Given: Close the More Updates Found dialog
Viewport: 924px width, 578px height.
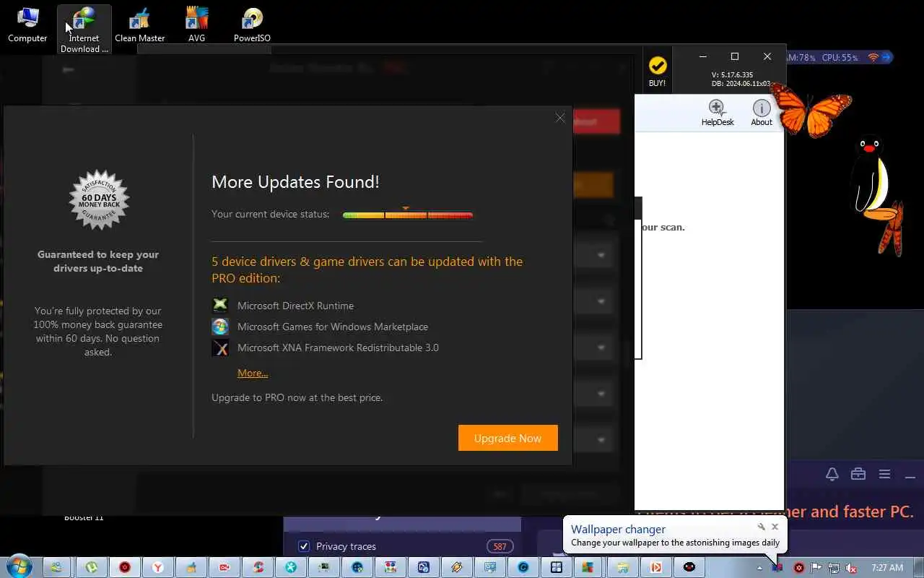Looking at the screenshot, I should coord(560,118).
